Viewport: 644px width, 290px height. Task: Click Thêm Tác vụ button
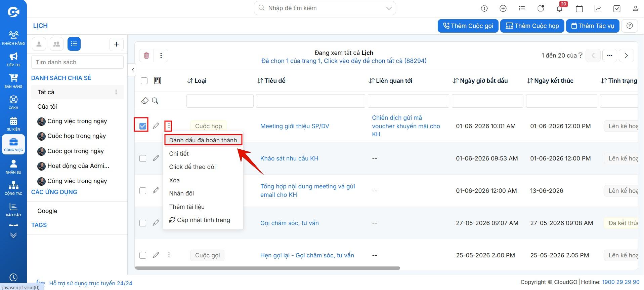click(x=593, y=26)
